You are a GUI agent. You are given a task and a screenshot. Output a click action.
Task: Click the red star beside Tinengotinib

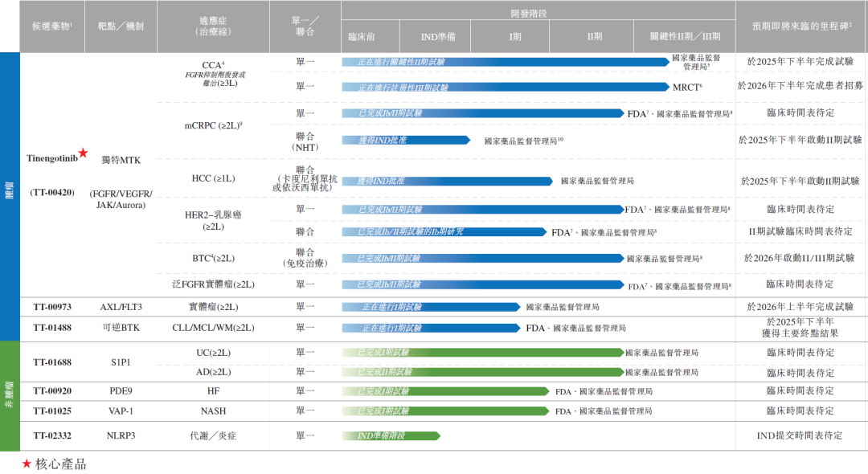pos(84,153)
